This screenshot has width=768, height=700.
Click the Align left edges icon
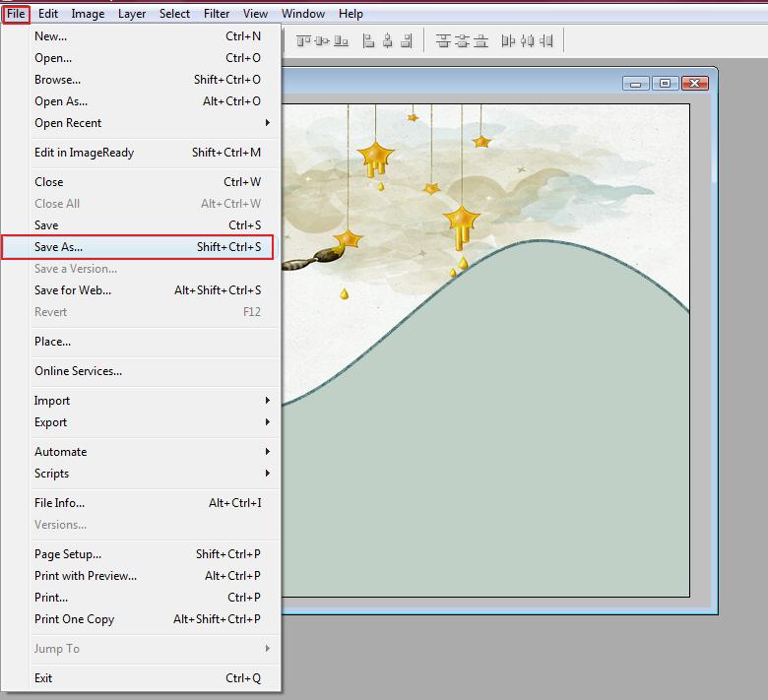click(x=369, y=40)
